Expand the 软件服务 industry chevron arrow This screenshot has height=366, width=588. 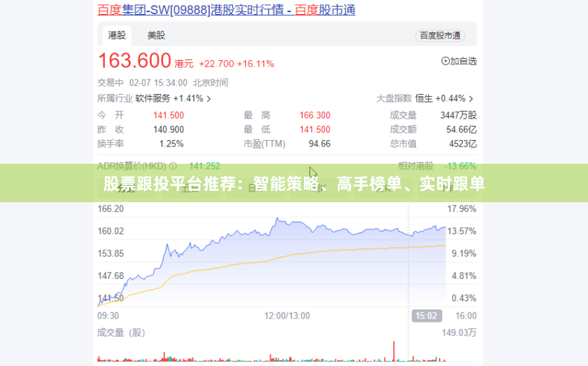pyautogui.click(x=209, y=99)
